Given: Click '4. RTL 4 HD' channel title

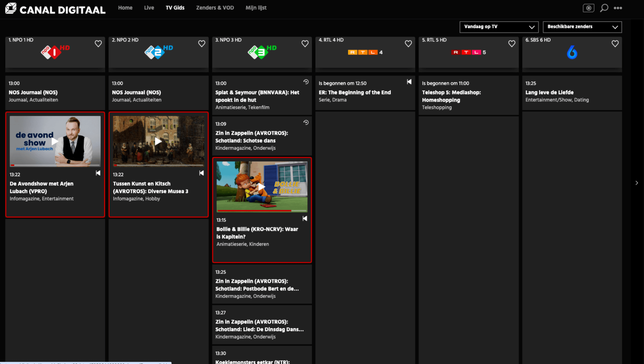Looking at the screenshot, I should click(331, 40).
